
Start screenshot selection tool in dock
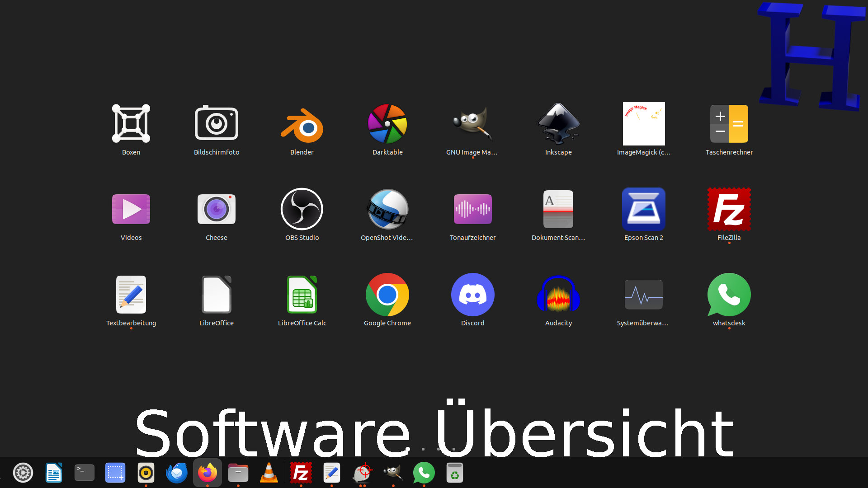coord(115,473)
